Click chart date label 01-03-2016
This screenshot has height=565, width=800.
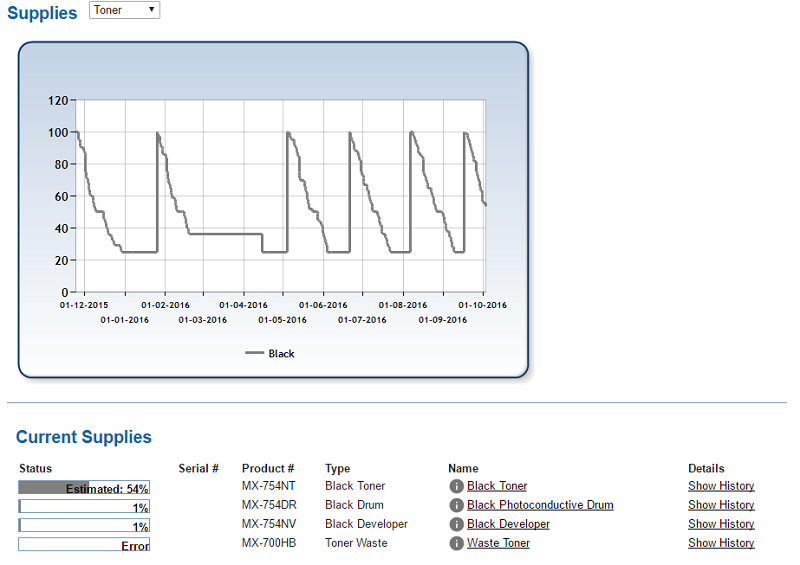point(203,320)
